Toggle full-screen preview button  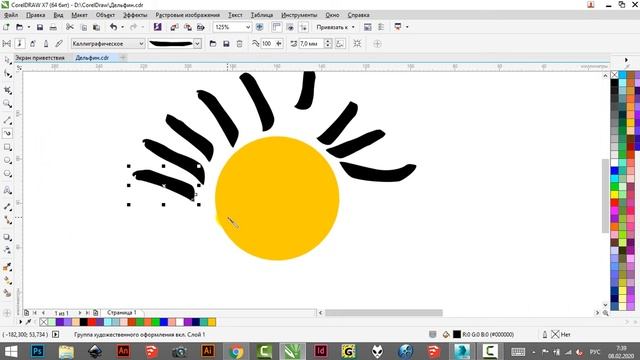click(x=260, y=27)
